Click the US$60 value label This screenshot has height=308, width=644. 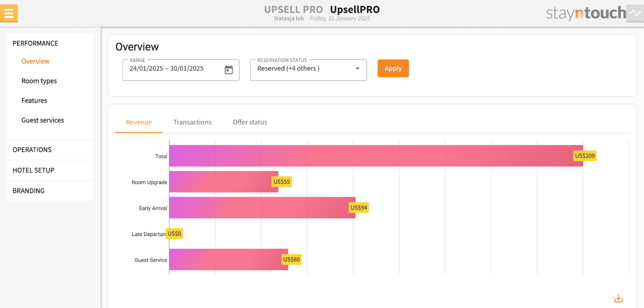pos(291,260)
